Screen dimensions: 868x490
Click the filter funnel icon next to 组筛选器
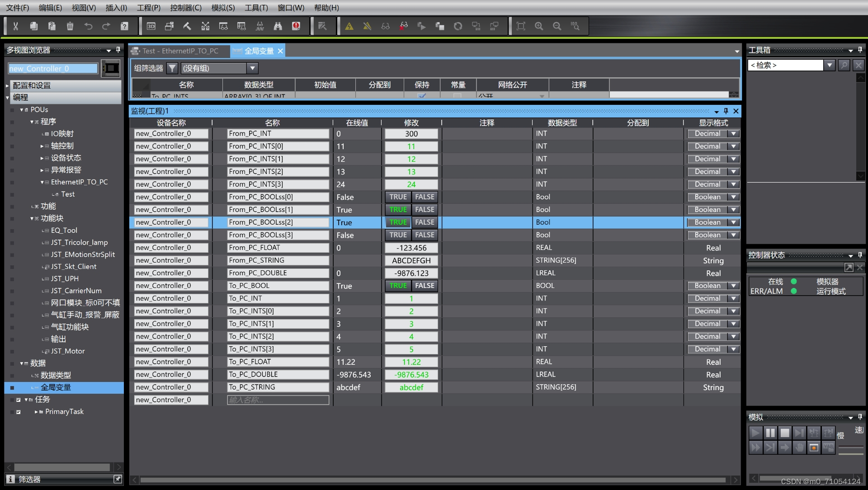click(172, 68)
